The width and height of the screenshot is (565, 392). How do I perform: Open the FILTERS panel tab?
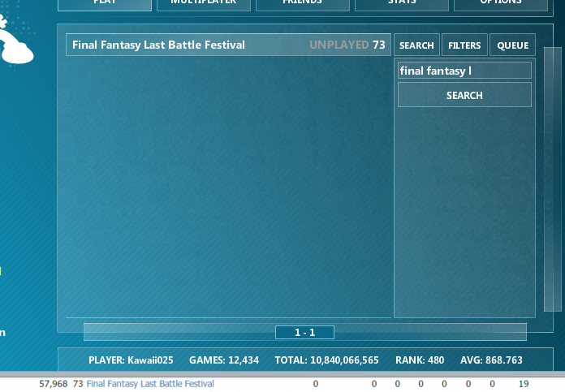pos(464,45)
